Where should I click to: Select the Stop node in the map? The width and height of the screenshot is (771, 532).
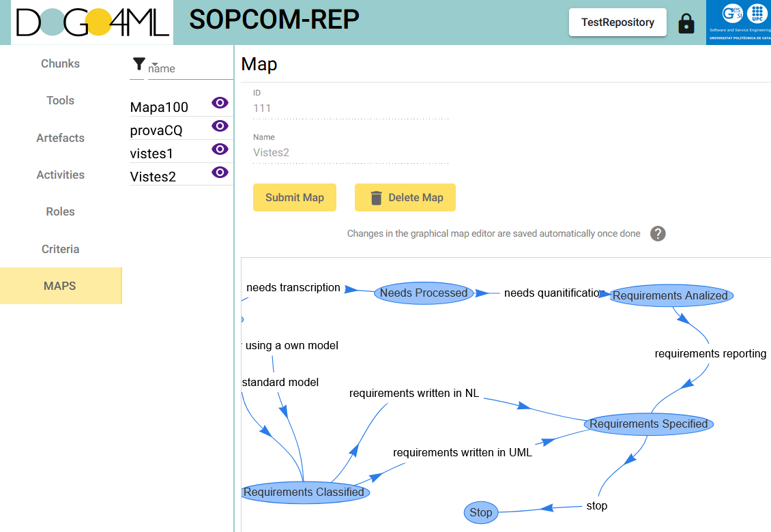coord(480,512)
